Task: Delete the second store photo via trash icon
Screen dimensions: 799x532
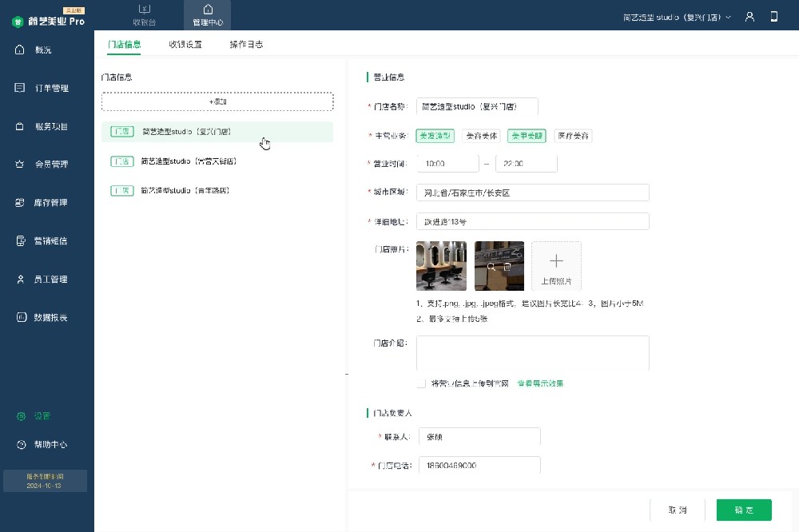Action: [x=509, y=266]
